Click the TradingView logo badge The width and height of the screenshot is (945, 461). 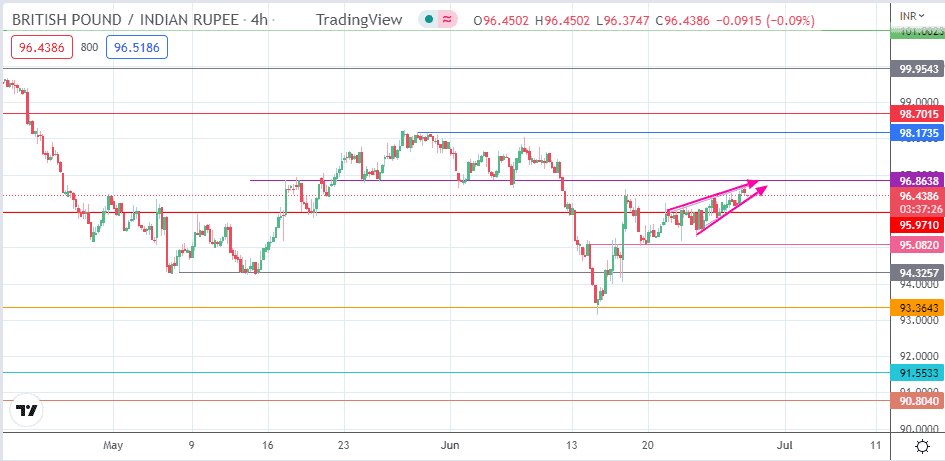(x=27, y=410)
